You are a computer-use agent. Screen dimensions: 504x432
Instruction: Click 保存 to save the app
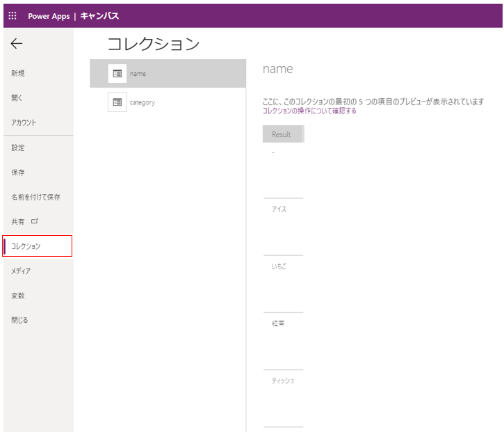(18, 173)
